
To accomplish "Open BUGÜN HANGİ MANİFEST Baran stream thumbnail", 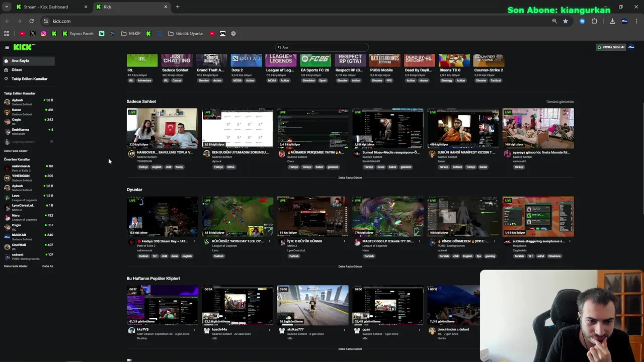I will [463, 128].
